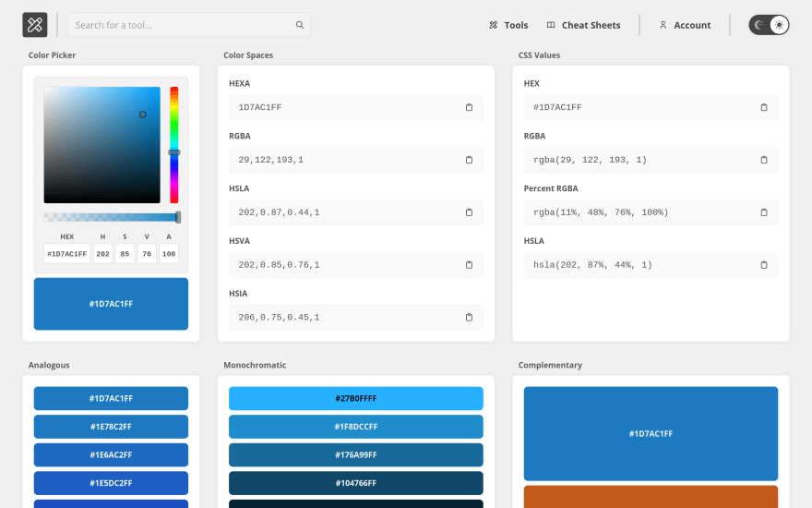Select analogous swatch #1E6AC2FF
This screenshot has width=812, height=508.
click(111, 454)
